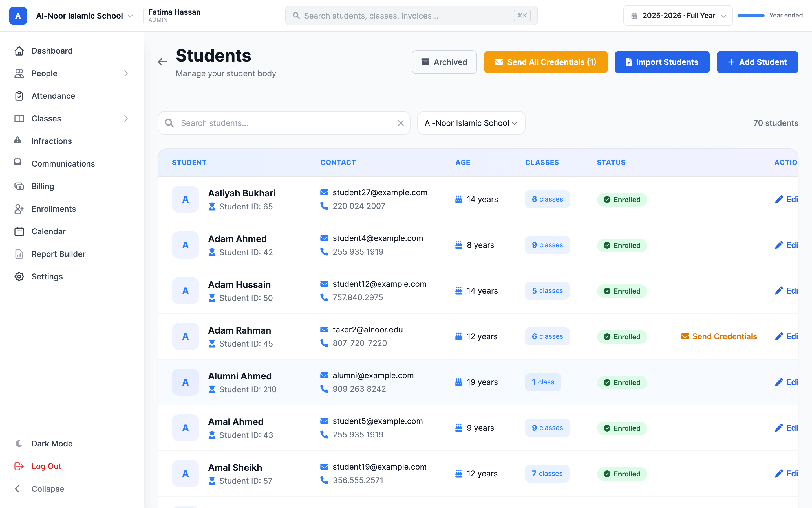Click the 6 classes badge for Aaliyah Bukhari
The image size is (812, 508).
point(547,199)
